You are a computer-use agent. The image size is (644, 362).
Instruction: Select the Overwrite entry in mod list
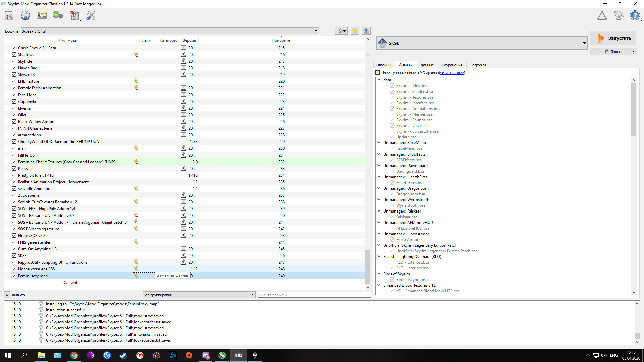coord(71,282)
